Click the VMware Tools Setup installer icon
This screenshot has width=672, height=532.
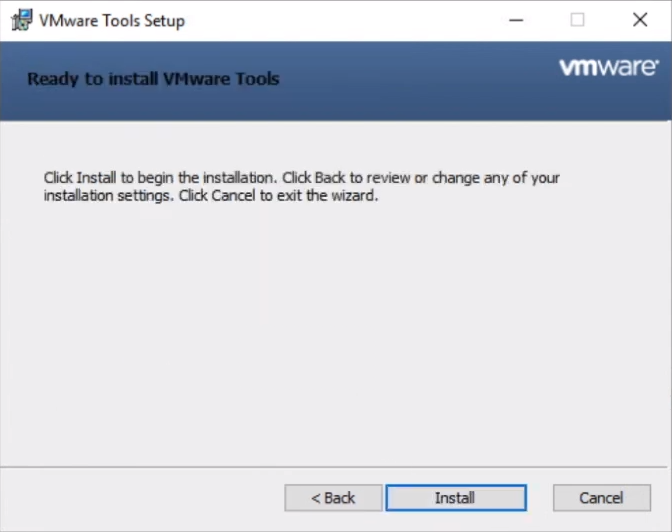(20, 20)
